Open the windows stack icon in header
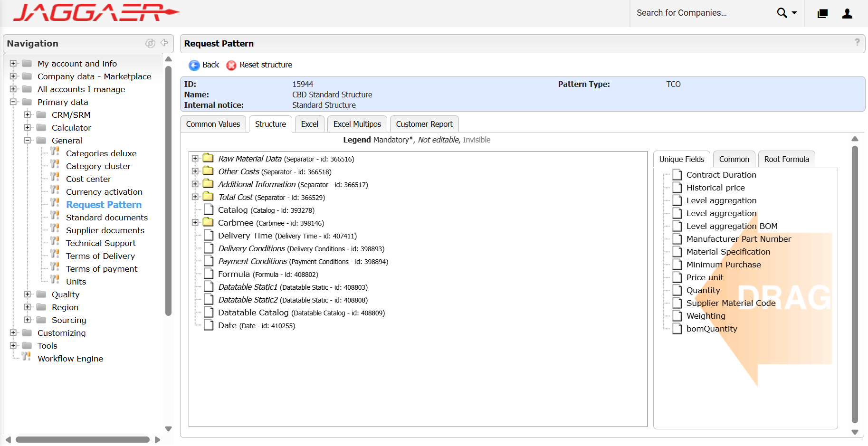 tap(822, 13)
